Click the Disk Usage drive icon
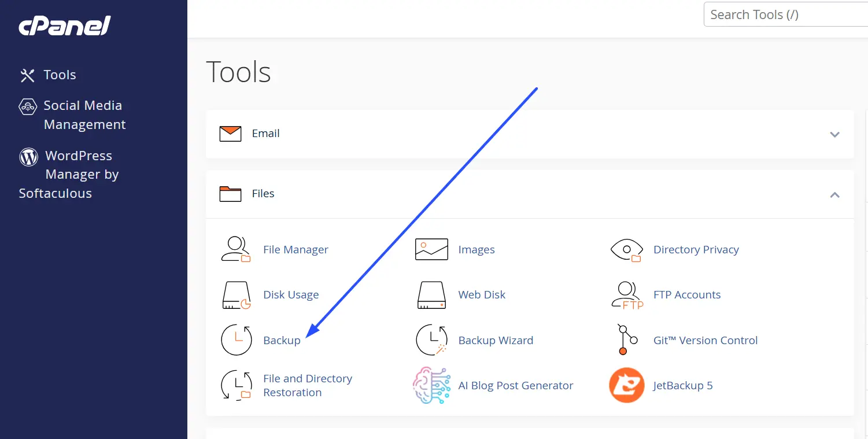The width and height of the screenshot is (868, 439). [236, 295]
